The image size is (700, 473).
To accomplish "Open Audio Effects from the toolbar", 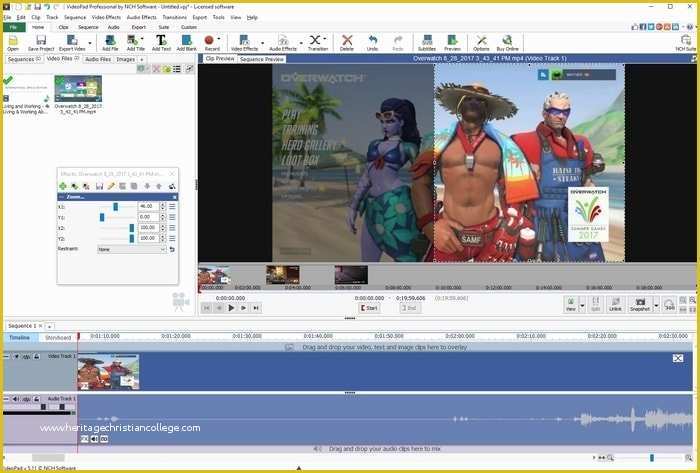I will (283, 43).
